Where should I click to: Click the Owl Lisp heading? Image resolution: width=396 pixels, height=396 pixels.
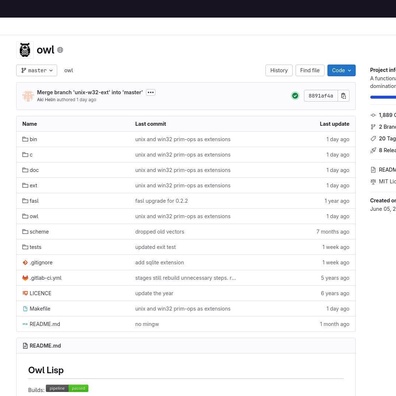coord(46,370)
